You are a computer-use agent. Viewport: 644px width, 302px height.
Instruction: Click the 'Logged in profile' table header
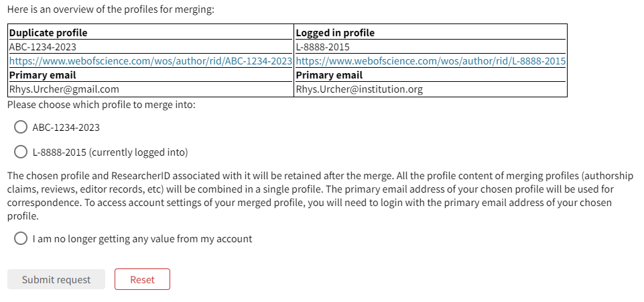[x=335, y=32]
